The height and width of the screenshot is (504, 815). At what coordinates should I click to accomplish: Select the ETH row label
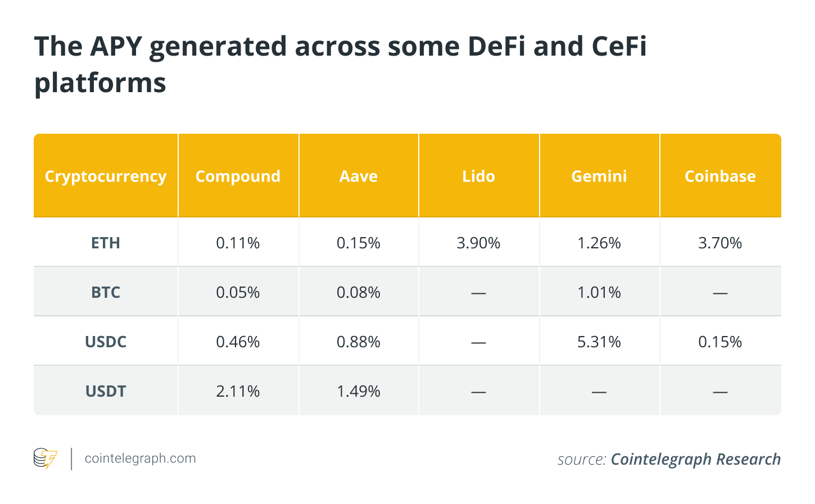click(106, 243)
